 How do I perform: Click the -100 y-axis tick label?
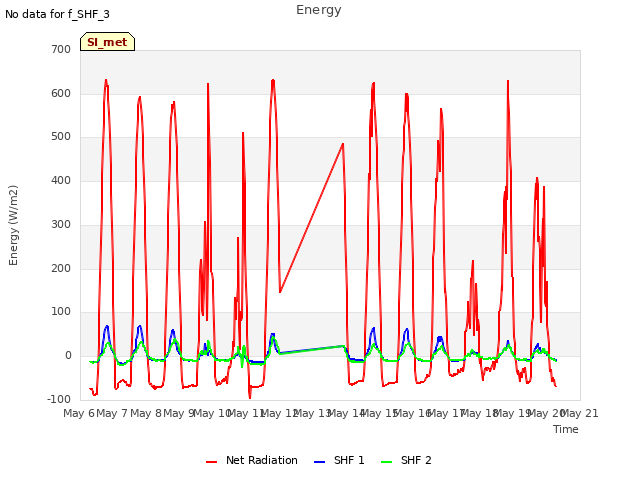[x=59, y=399]
